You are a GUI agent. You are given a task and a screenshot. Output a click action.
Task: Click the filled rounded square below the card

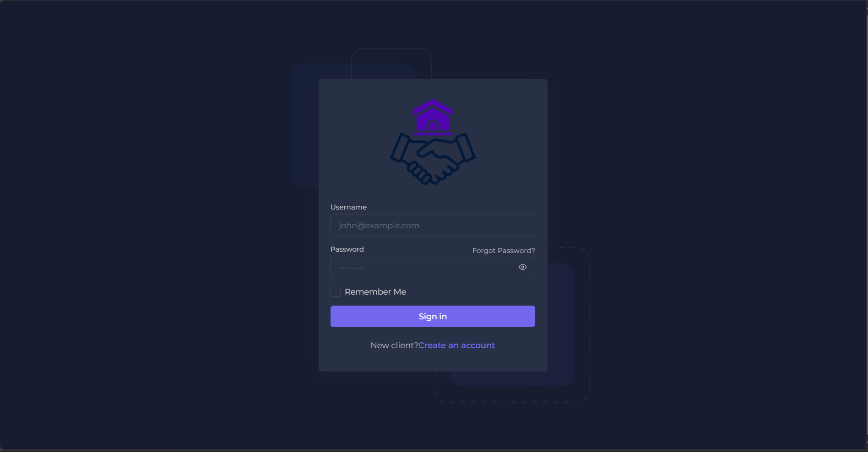512,379
